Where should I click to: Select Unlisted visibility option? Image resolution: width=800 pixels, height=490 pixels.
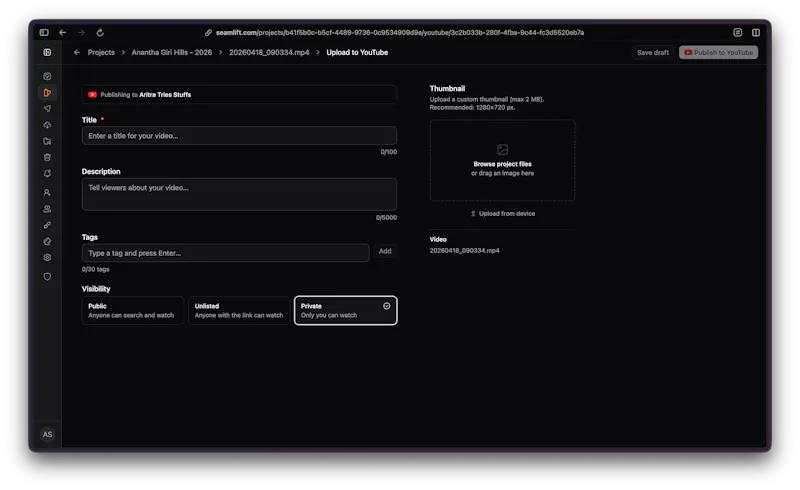click(x=239, y=310)
